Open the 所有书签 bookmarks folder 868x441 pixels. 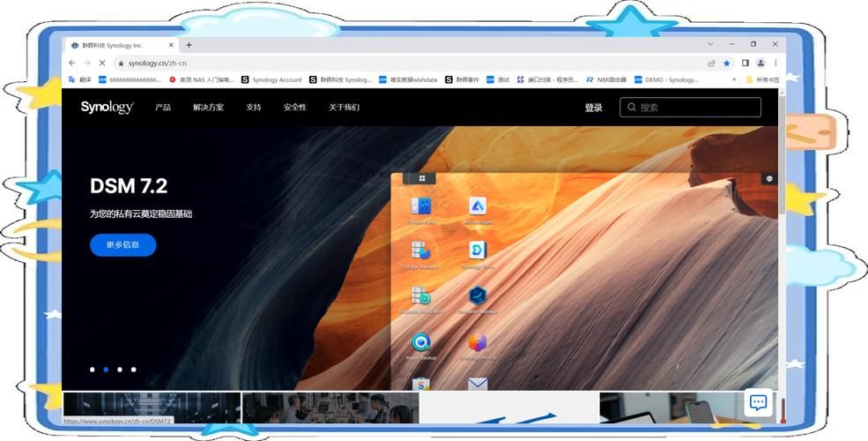[x=762, y=79]
